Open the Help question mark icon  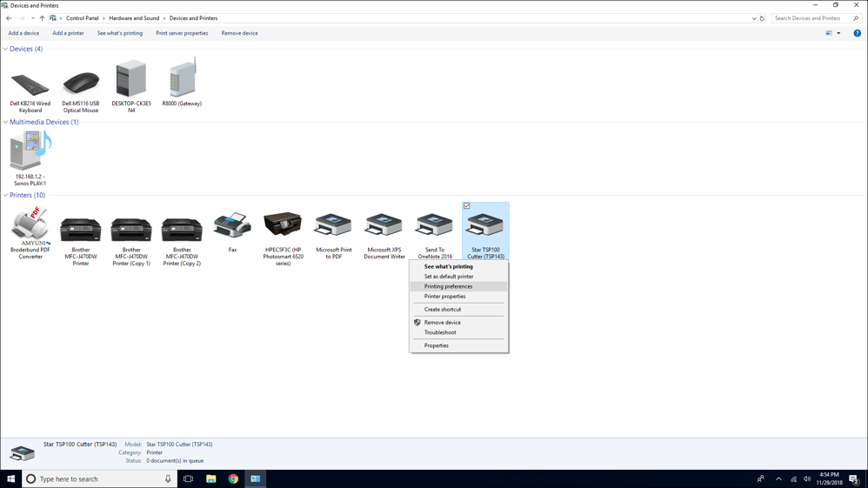857,33
